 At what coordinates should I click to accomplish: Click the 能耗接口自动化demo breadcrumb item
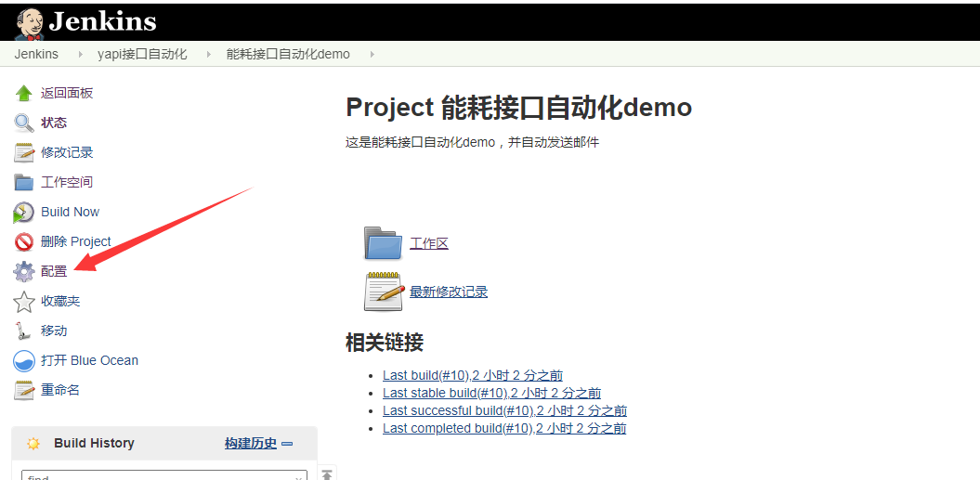point(288,55)
